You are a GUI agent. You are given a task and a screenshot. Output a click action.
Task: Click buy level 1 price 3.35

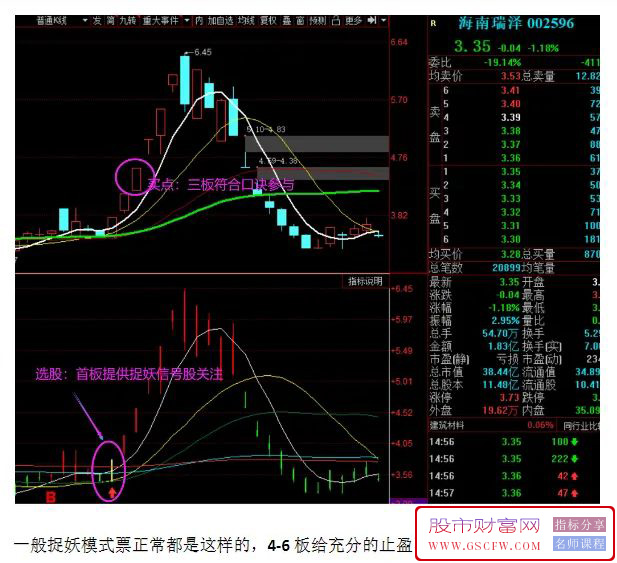(511, 172)
